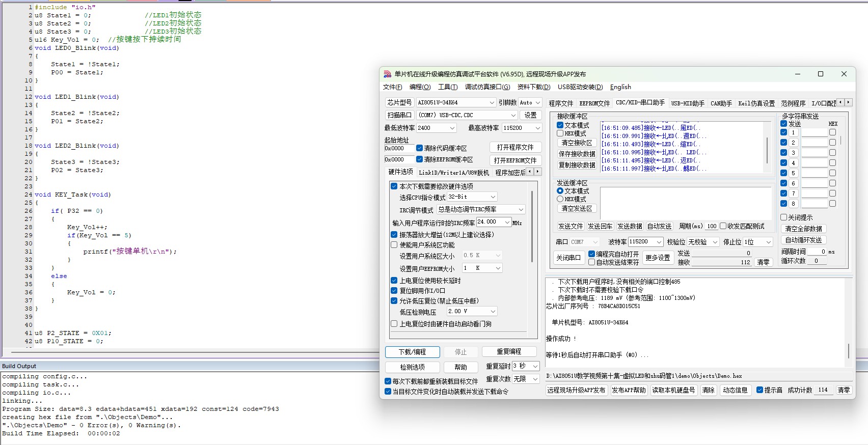868x445 pixels.
Task: Click the 重复编程 button
Action: click(x=509, y=351)
